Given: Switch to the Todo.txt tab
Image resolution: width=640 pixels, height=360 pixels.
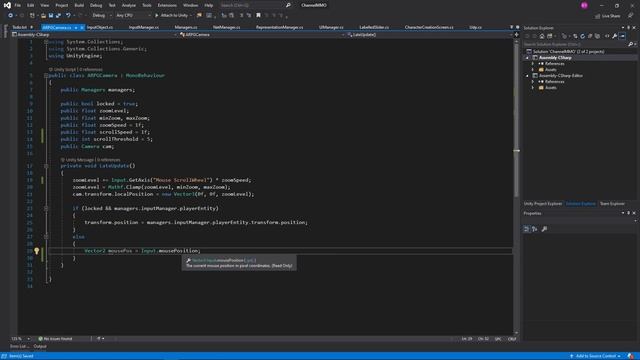Looking at the screenshot, I should point(19,27).
